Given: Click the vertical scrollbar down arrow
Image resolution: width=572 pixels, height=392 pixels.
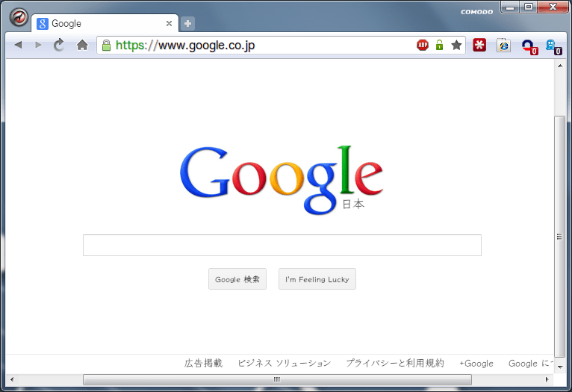Looking at the screenshot, I should tap(560, 367).
